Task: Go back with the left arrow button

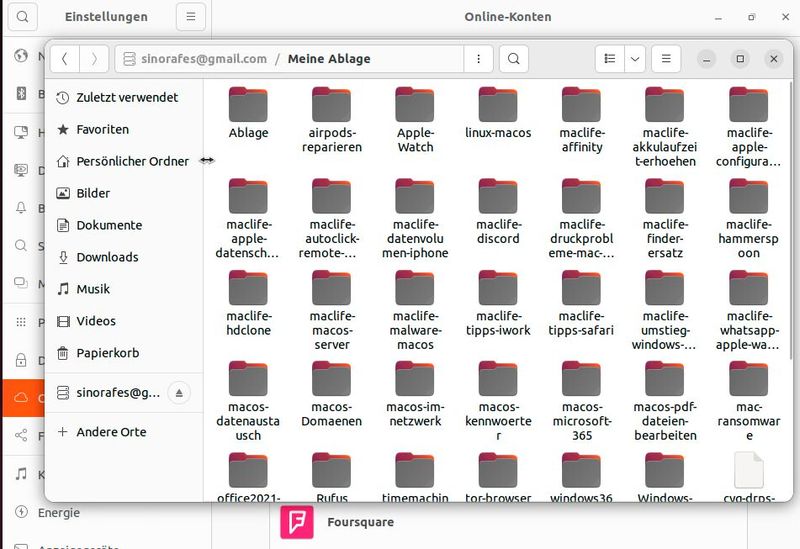Action: [65, 59]
